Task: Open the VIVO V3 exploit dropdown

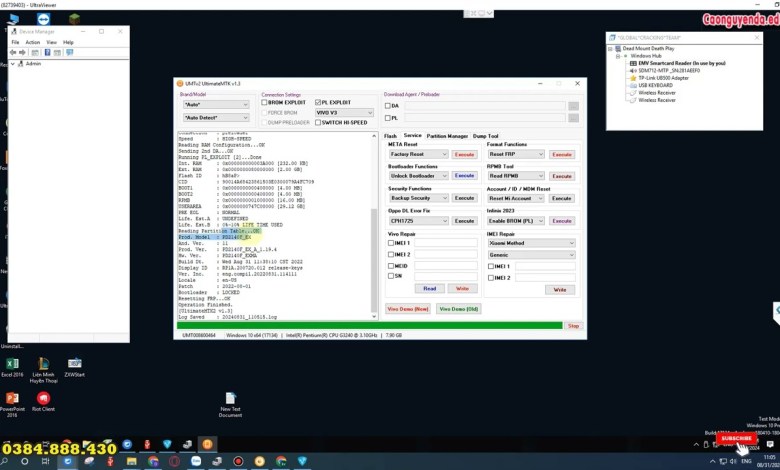Action: pos(343,112)
